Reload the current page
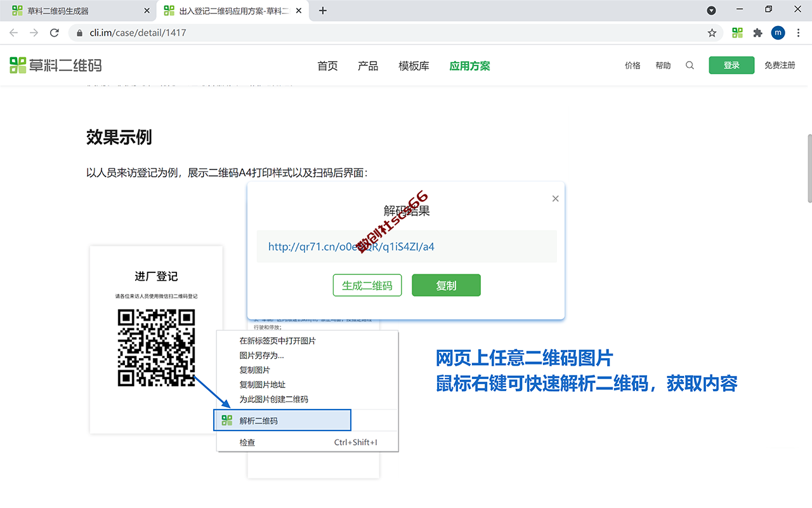This screenshot has height=508, width=812. [55, 32]
